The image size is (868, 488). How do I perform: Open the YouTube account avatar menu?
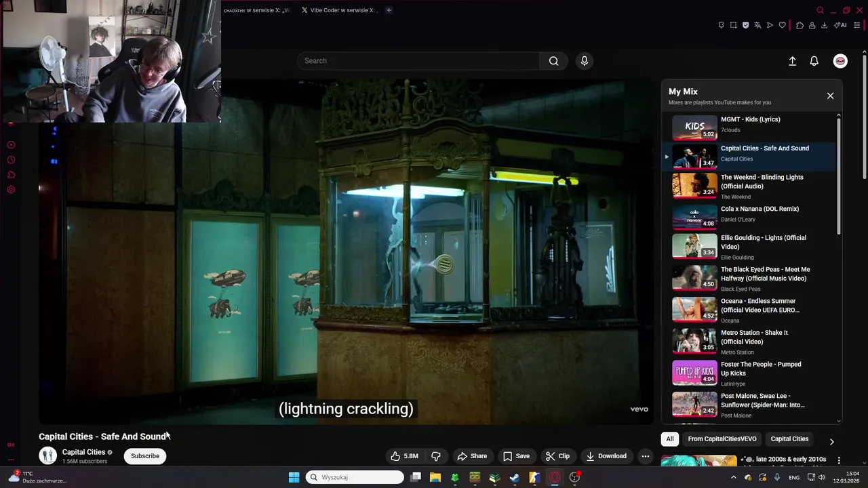(840, 61)
